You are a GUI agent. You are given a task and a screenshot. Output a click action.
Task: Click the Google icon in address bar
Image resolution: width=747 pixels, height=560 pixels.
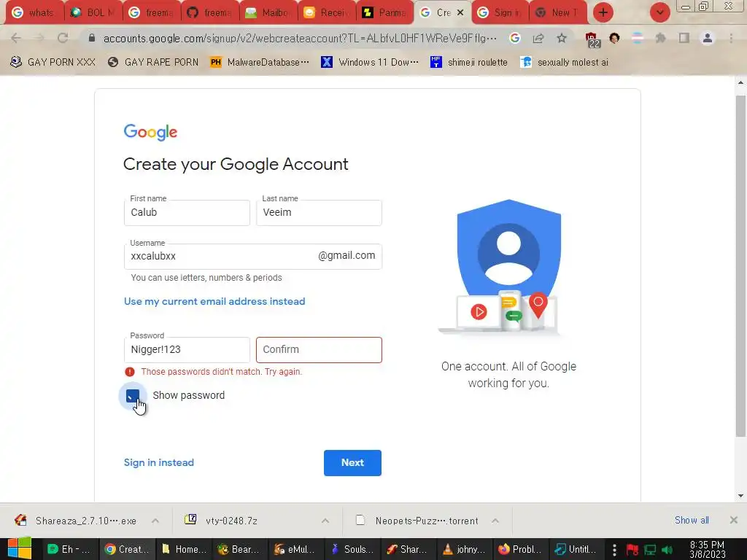click(514, 38)
